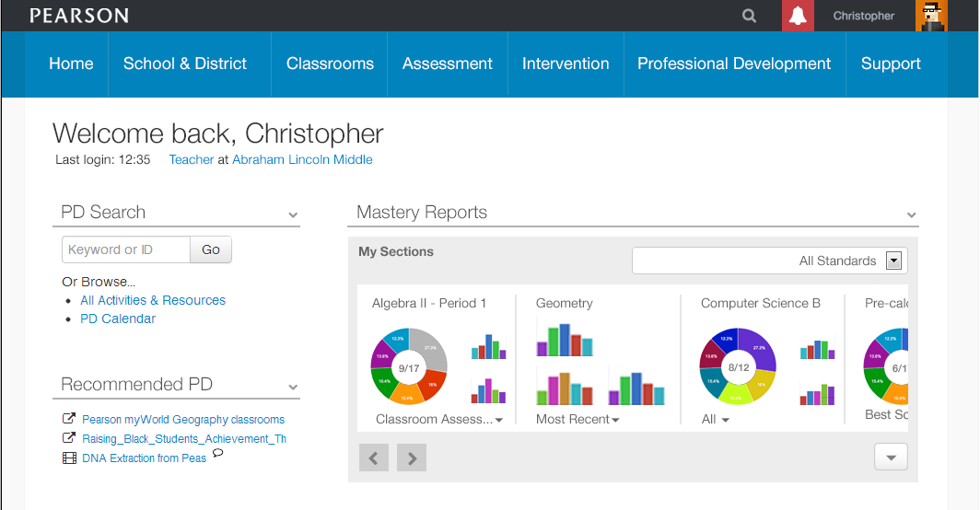Open Classroom Assess... dropdown under Algebra II
The image size is (980, 510).
point(438,420)
